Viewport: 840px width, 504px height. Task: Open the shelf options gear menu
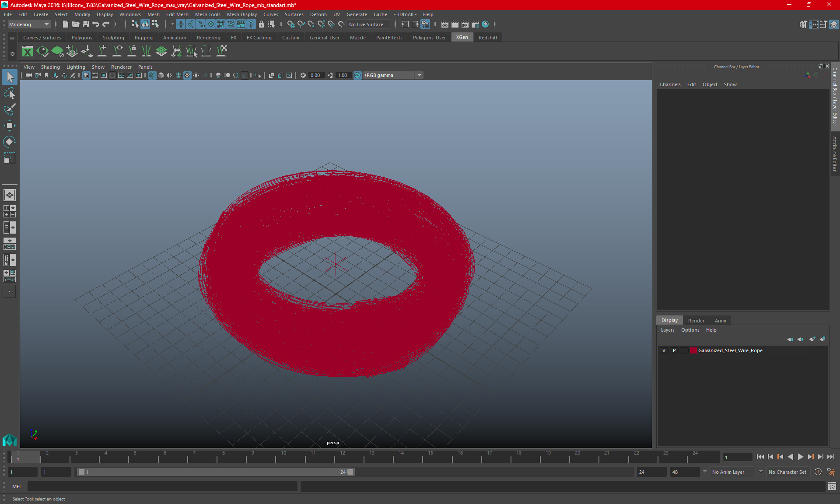[x=12, y=54]
